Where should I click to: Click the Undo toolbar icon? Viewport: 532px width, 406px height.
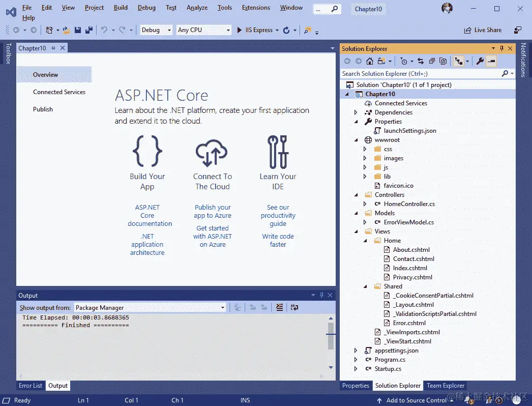tap(104, 30)
